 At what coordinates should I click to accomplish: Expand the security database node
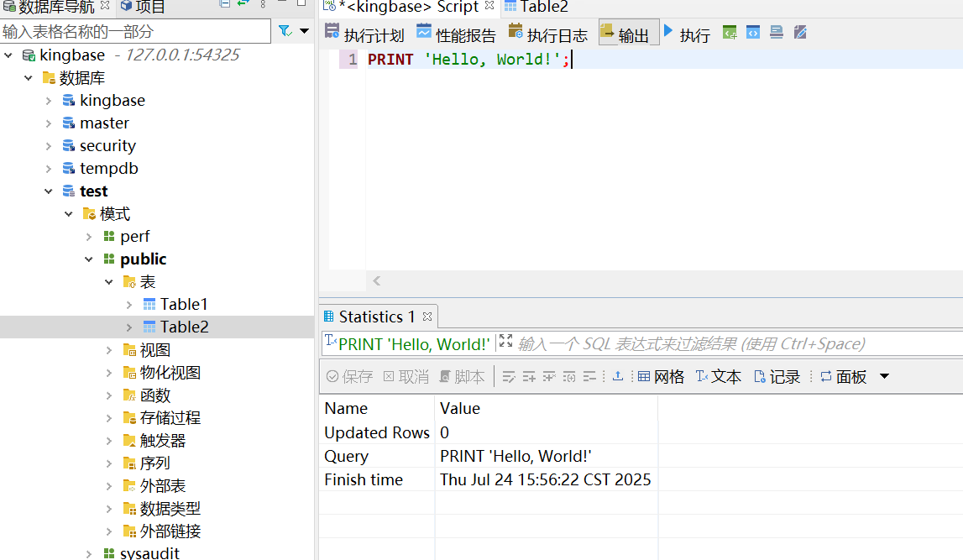click(x=49, y=146)
